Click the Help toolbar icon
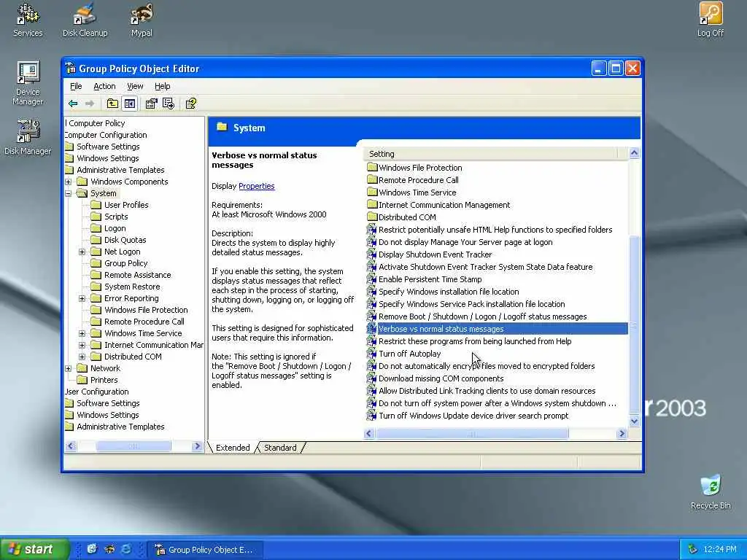This screenshot has width=747, height=560. [191, 104]
